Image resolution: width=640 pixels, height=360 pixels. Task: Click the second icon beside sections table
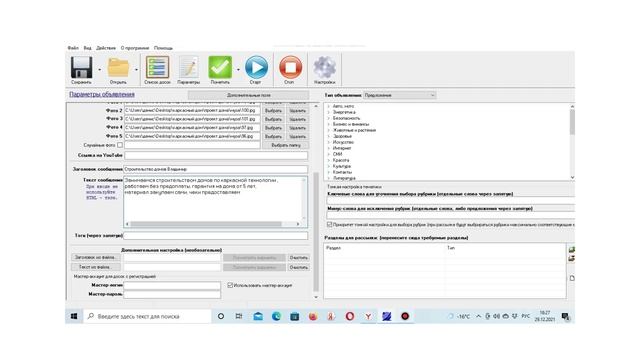coord(571,258)
